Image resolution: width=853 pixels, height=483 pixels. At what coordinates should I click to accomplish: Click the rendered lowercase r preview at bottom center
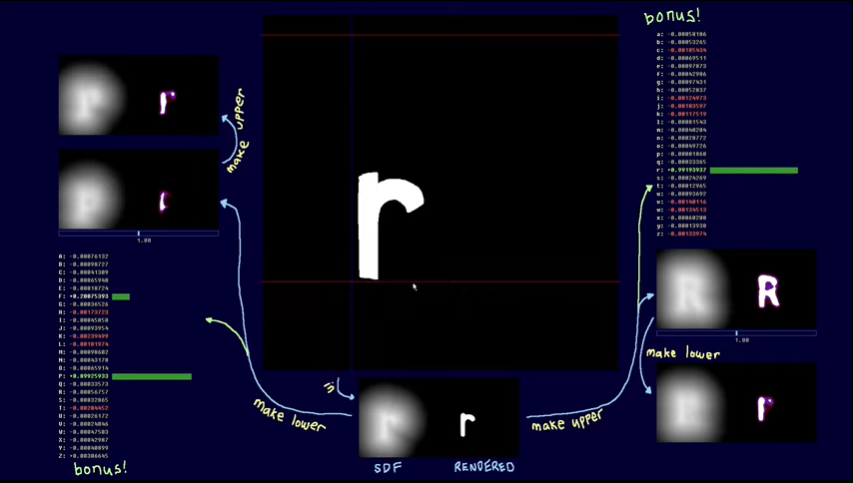[x=467, y=424]
